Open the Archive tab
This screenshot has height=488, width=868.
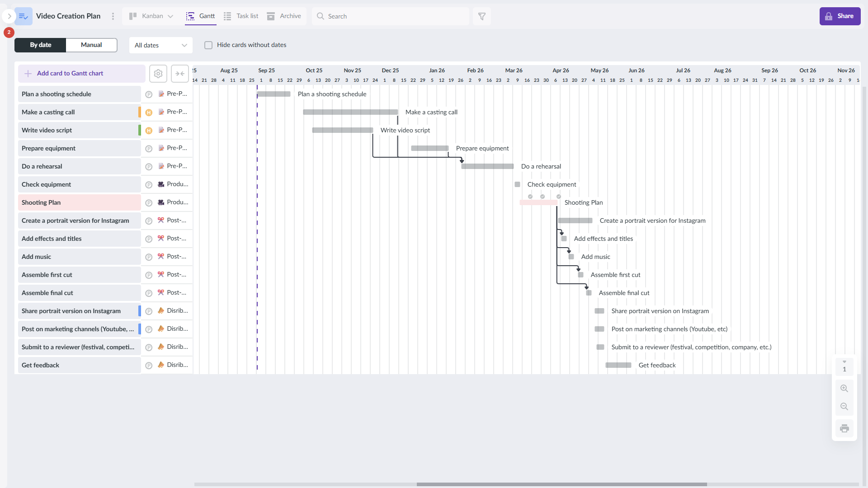284,16
